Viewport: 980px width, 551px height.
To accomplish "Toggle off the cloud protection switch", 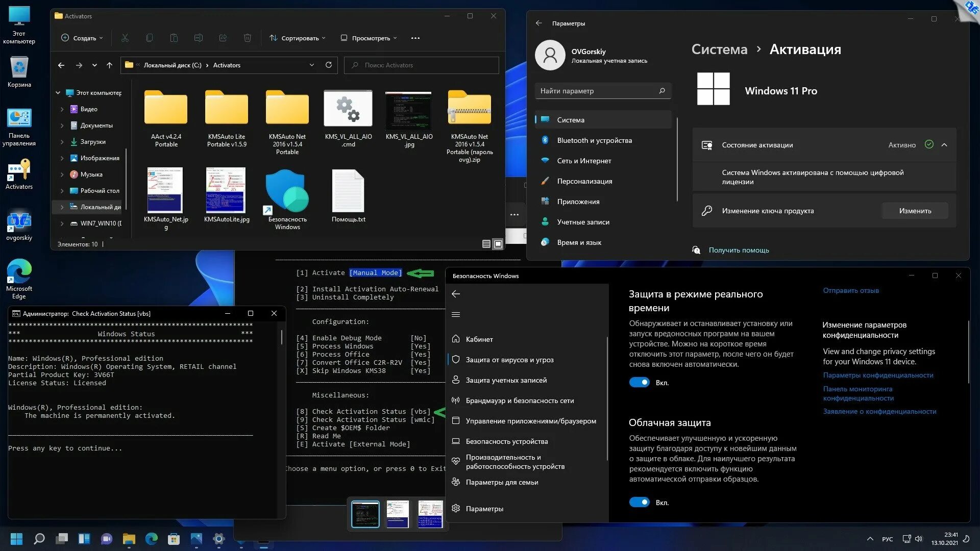I will click(639, 502).
